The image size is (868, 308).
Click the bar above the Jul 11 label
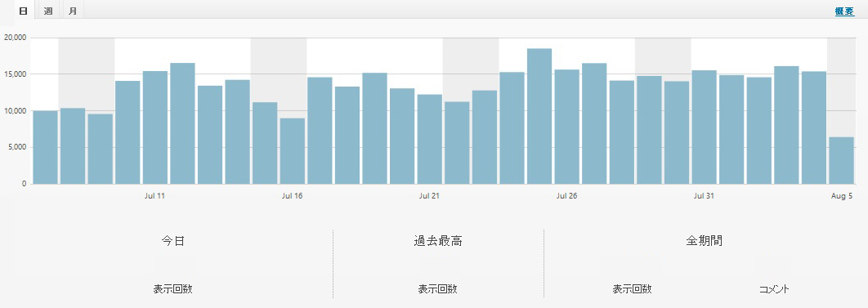click(x=155, y=127)
